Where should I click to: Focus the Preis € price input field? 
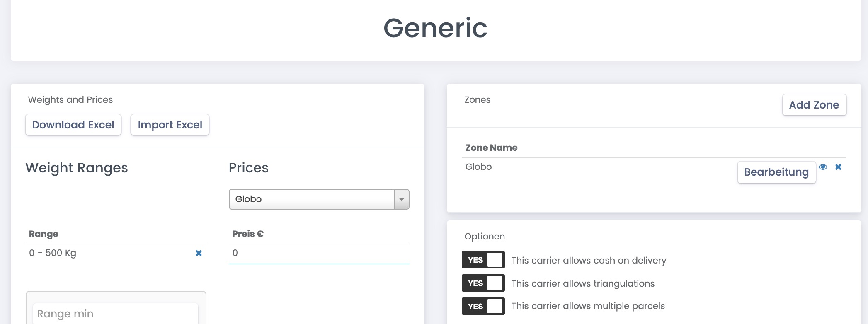(x=319, y=253)
